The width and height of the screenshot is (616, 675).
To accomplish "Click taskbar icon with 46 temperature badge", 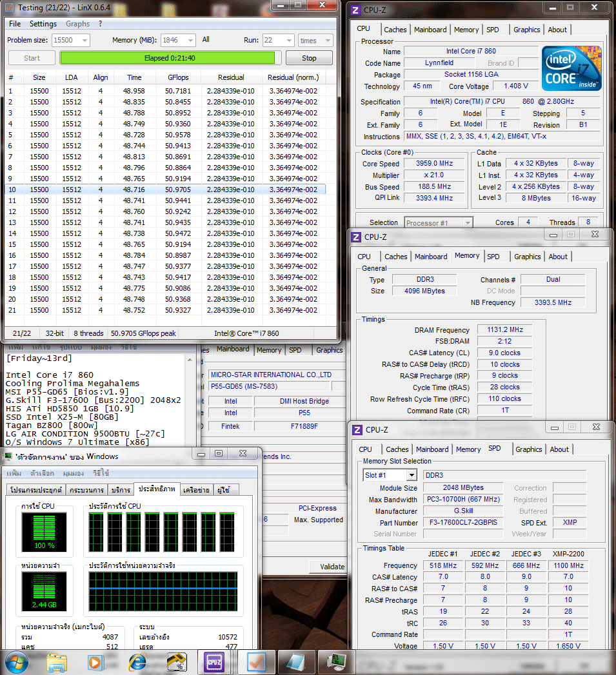I will 177,663.
